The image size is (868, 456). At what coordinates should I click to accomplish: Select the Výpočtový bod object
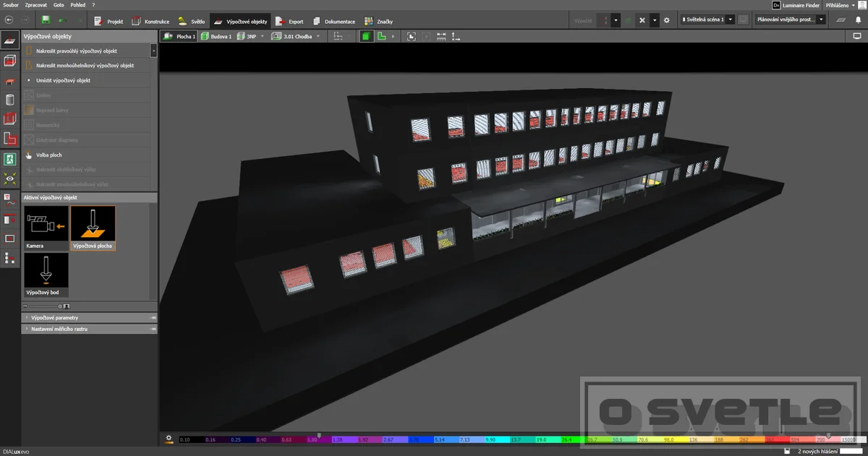46,275
